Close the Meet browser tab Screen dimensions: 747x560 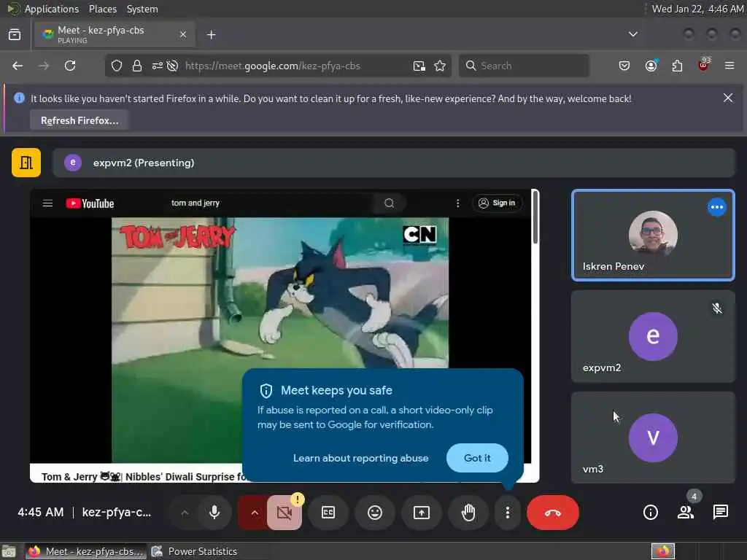[x=183, y=34]
